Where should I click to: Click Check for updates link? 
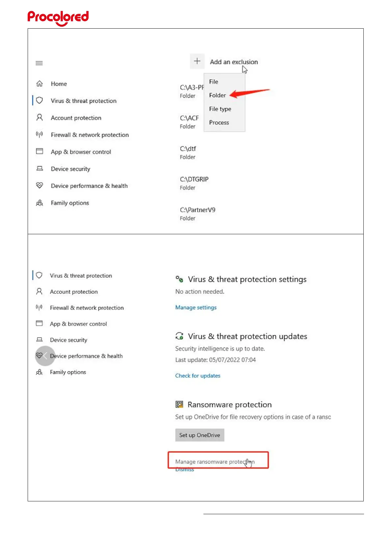pos(198,376)
